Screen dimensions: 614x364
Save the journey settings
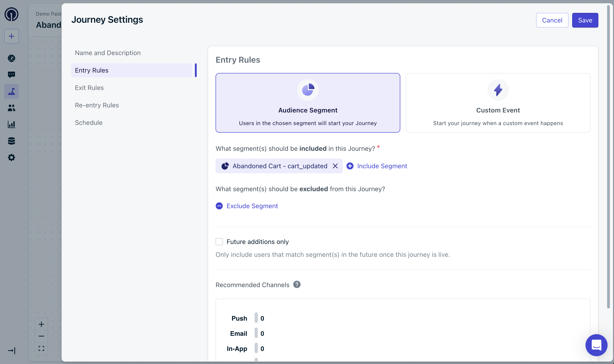coord(585,20)
